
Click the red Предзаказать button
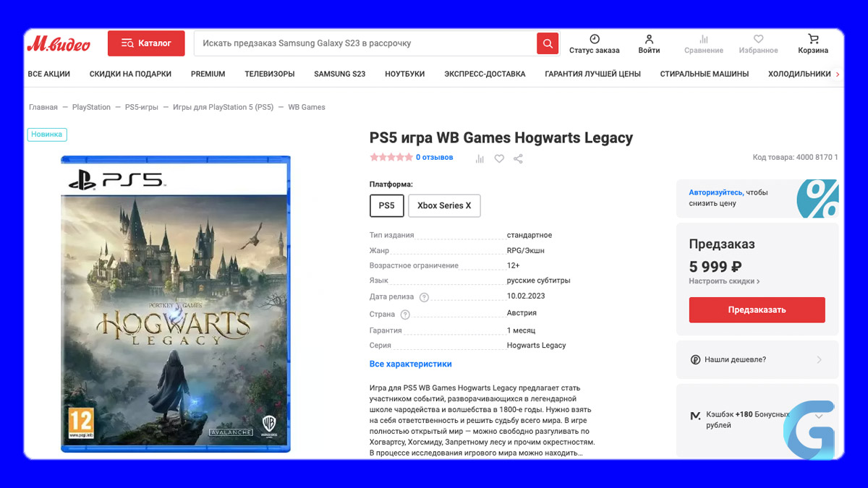pos(757,309)
